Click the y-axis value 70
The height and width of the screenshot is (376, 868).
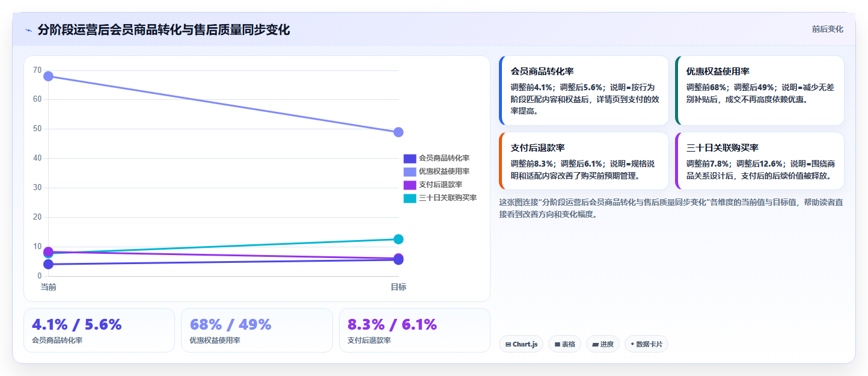point(37,70)
